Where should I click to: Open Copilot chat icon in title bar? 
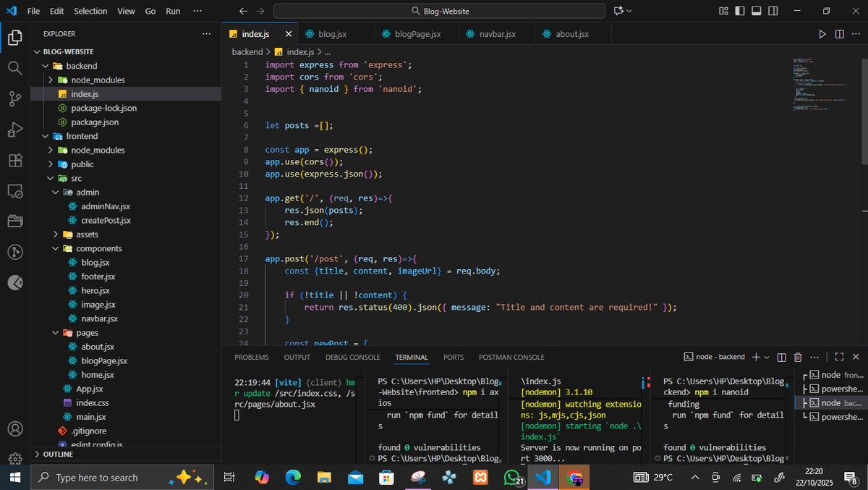(618, 11)
